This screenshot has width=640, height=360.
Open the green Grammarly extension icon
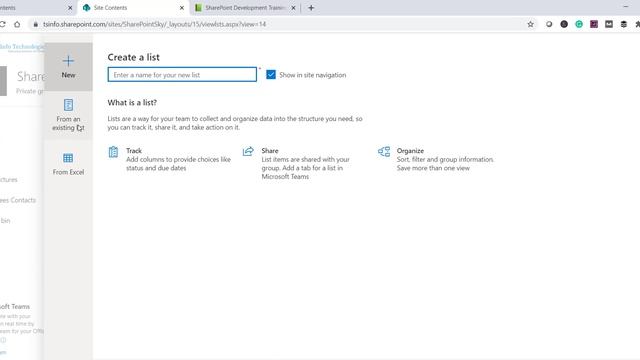[x=579, y=24]
